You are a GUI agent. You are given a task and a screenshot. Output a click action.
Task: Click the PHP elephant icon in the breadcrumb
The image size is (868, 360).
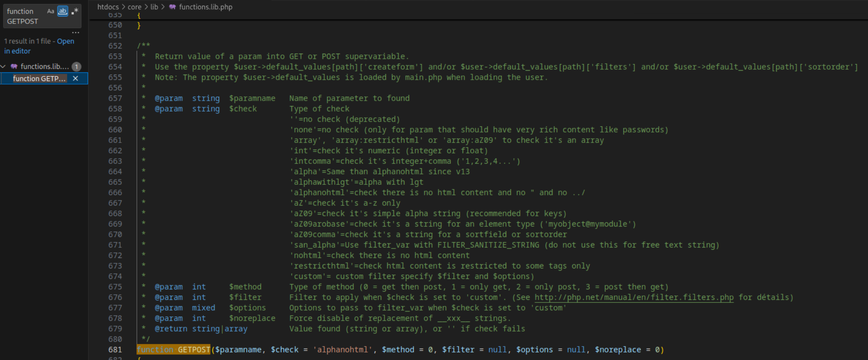coord(173,7)
